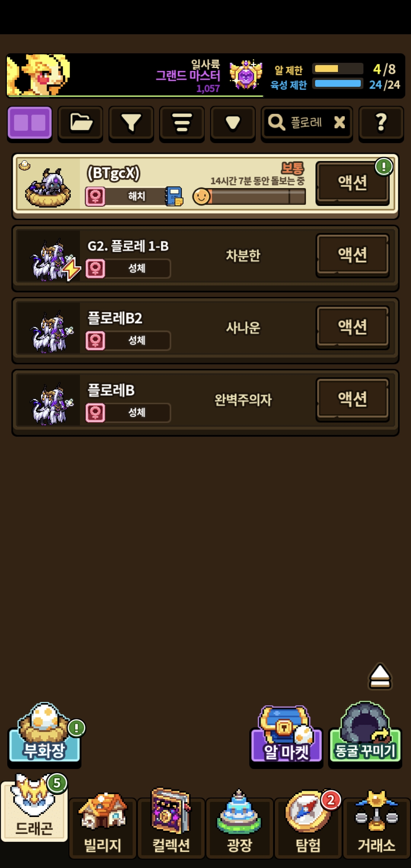The width and height of the screenshot is (411, 868).
Task: Open the funnel filter options
Action: [131, 123]
